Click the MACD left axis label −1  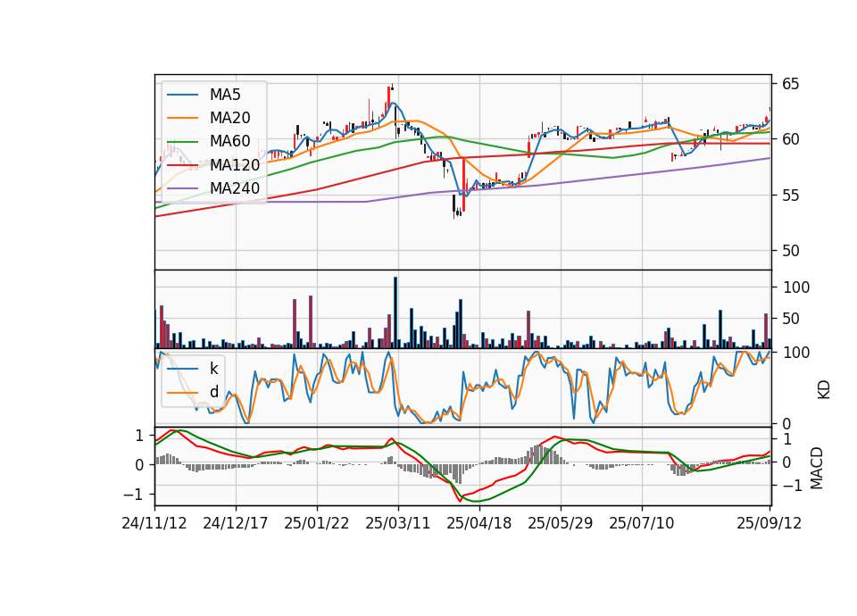(134, 495)
